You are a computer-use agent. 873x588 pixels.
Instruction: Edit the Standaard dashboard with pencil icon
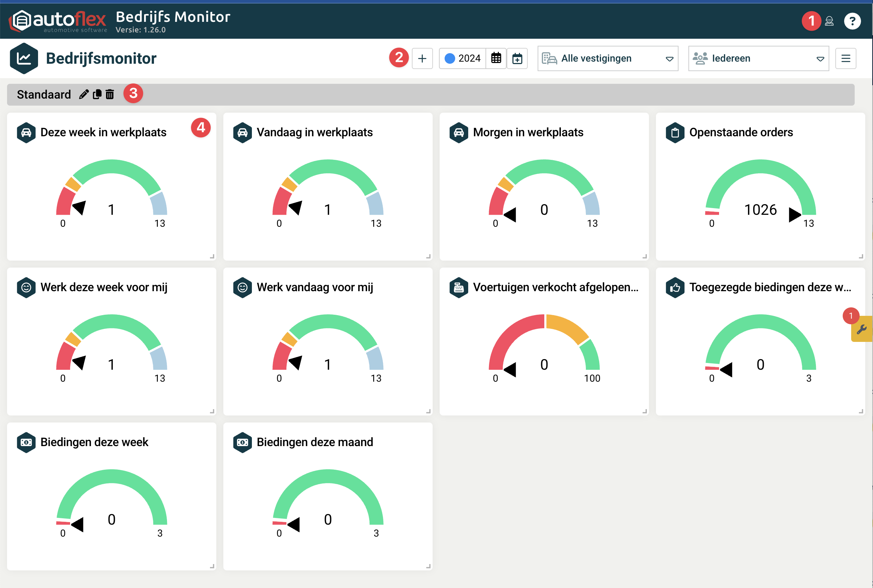[x=84, y=94]
